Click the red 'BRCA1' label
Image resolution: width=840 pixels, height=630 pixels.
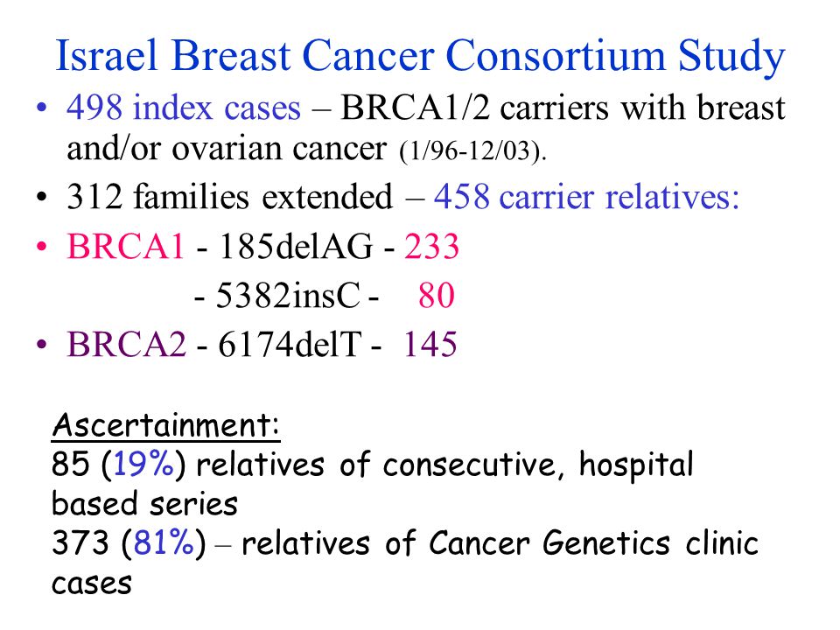click(x=126, y=247)
